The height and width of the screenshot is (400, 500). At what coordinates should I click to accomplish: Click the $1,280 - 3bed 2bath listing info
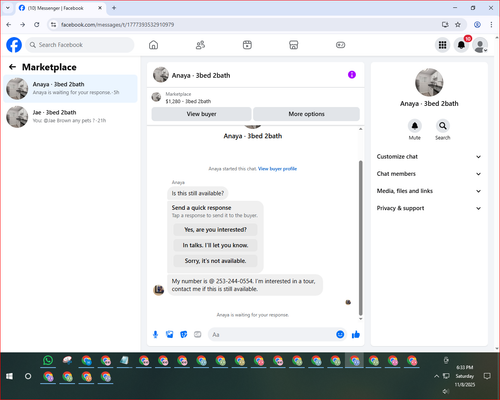[188, 101]
